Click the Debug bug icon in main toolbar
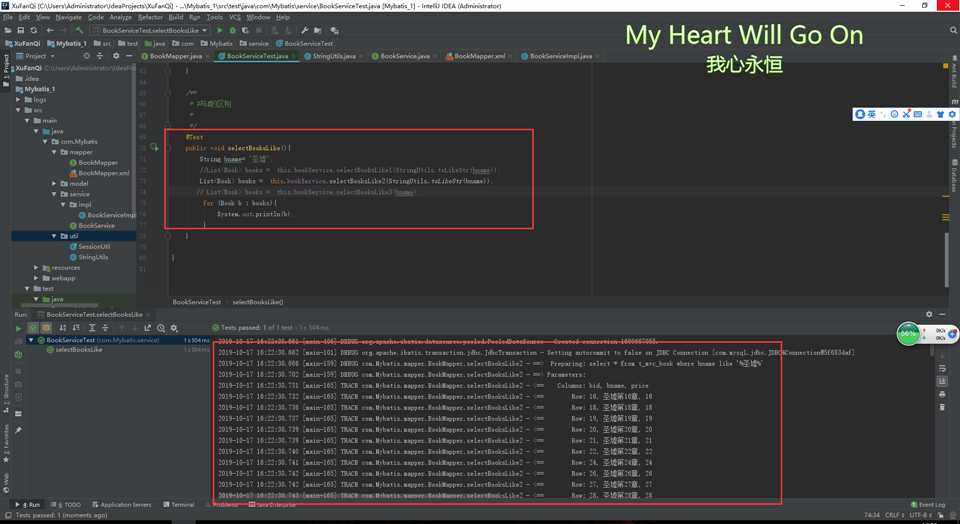The width and height of the screenshot is (960, 524). (233, 30)
